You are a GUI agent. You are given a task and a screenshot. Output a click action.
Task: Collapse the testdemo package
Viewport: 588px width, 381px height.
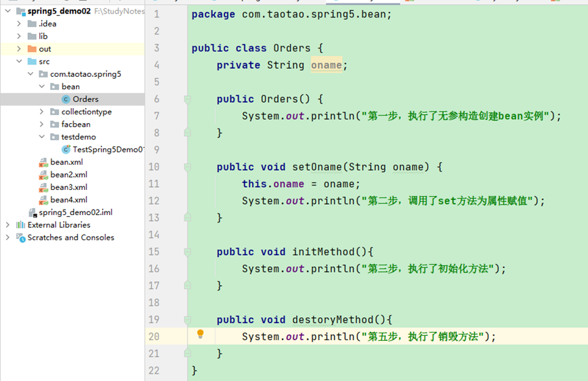(x=42, y=137)
